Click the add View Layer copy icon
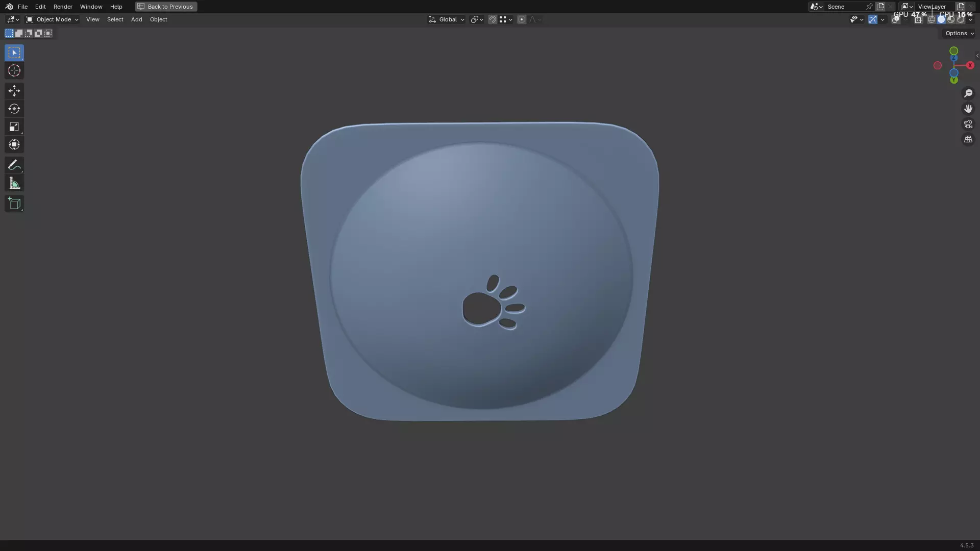 961,7
